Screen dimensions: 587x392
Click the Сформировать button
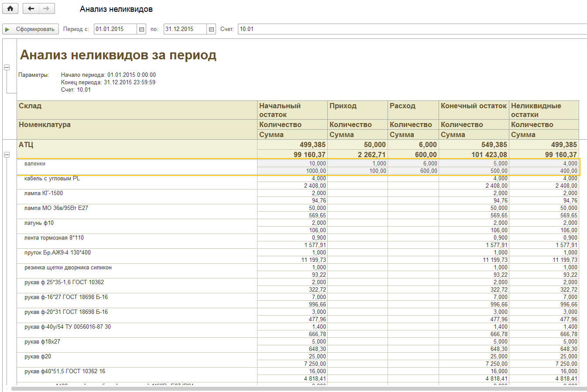tap(31, 29)
